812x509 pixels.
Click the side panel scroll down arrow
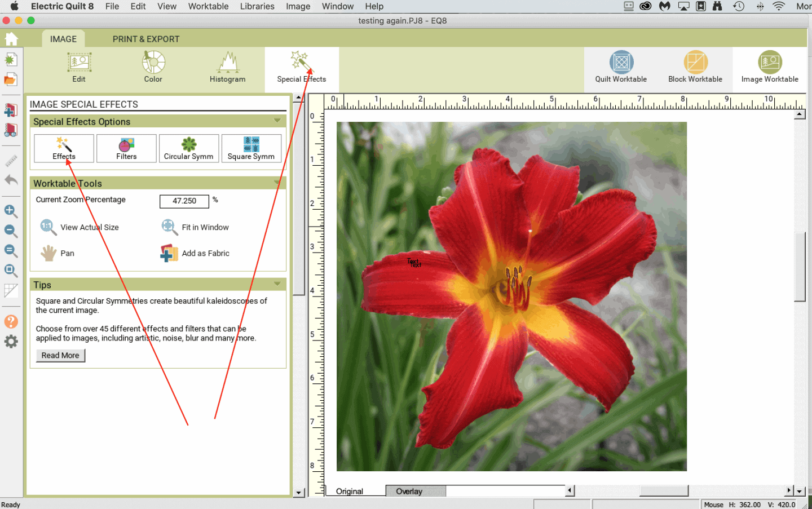point(298,493)
